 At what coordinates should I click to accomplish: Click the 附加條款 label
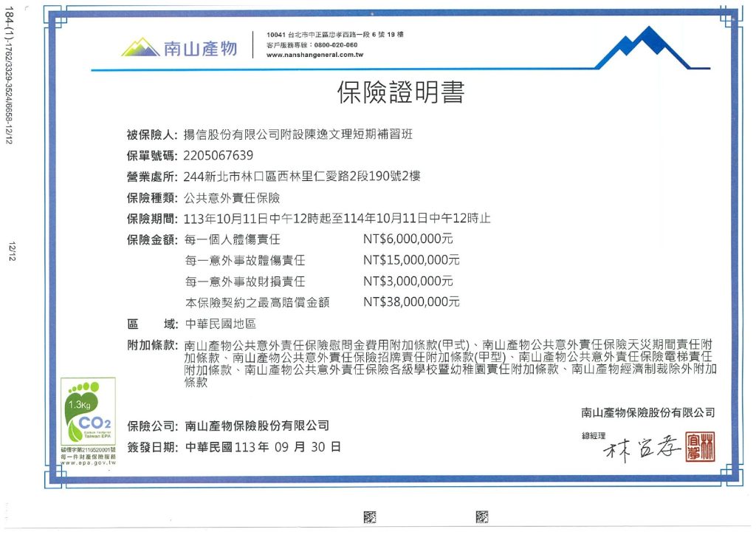pos(152,345)
